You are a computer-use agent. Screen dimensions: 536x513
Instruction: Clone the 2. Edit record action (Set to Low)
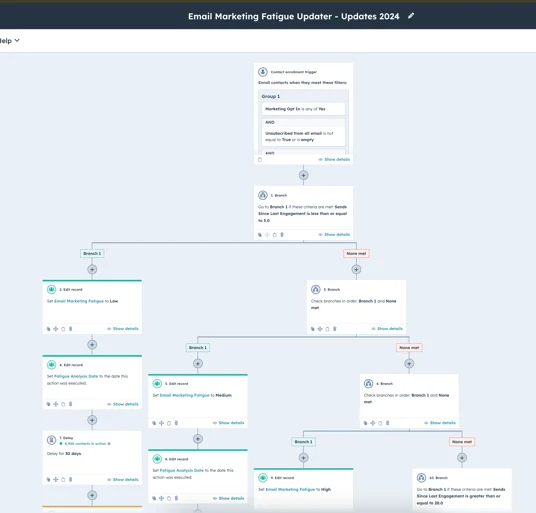[x=48, y=329]
